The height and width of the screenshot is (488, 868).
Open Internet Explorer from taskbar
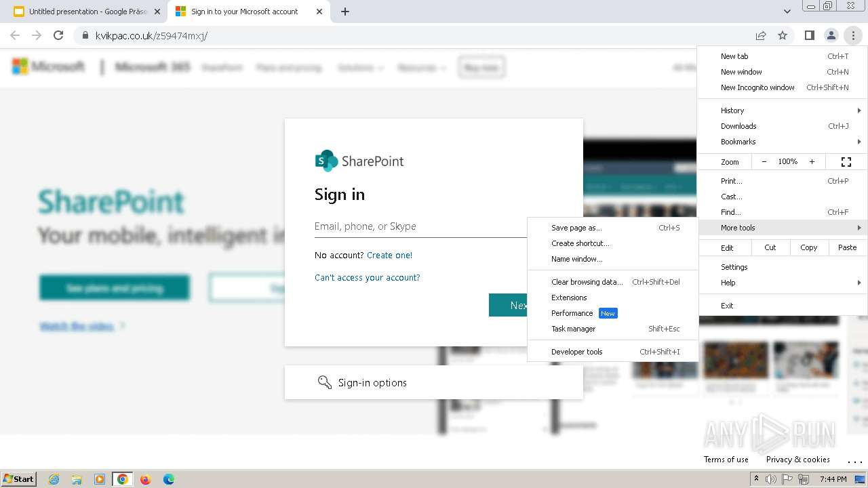tap(54, 479)
